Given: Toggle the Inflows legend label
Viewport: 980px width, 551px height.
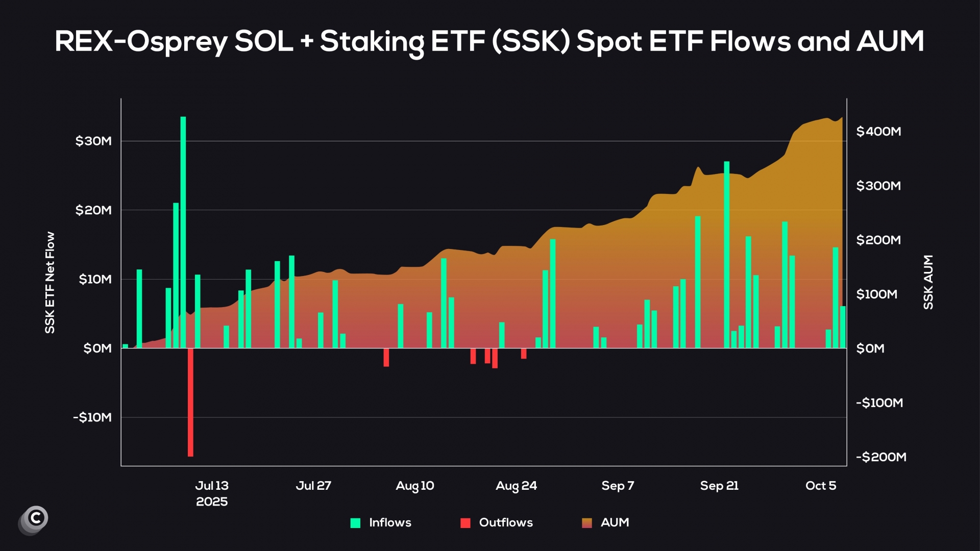Looking at the screenshot, I should (x=390, y=522).
